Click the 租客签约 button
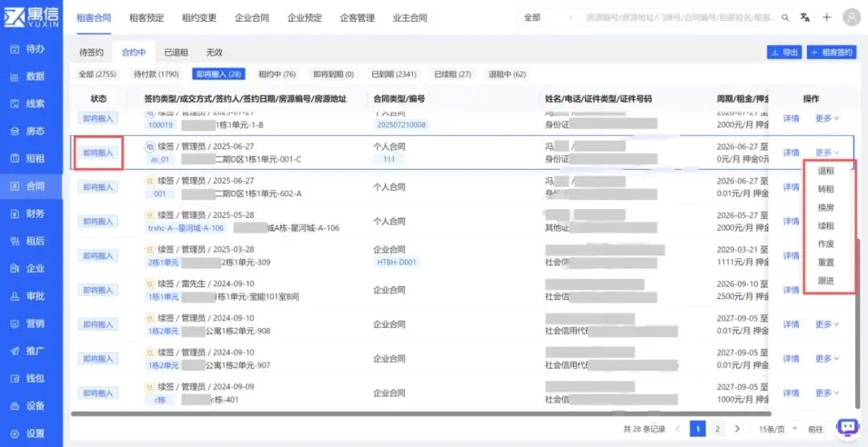Image resolution: width=868 pixels, height=447 pixels. pos(832,52)
